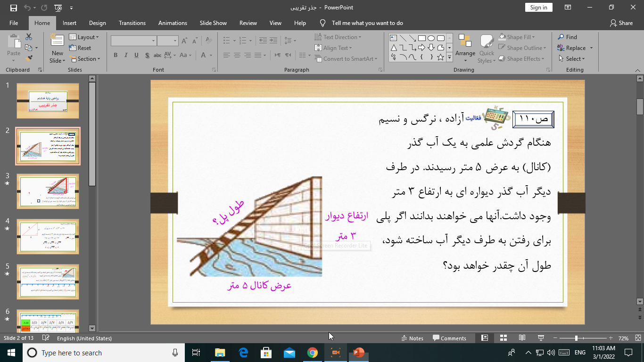
Task: Switch to Reading View icon
Action: click(x=522, y=338)
